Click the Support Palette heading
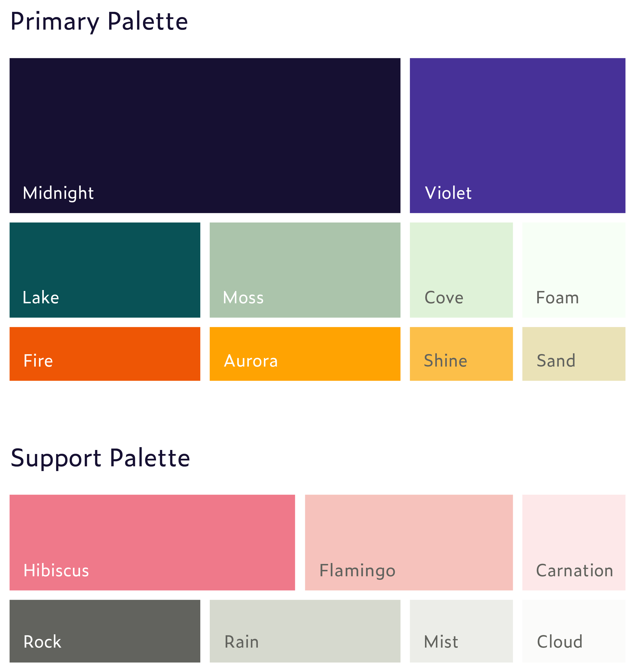Viewport: 635px width, 672px height. 100,458
